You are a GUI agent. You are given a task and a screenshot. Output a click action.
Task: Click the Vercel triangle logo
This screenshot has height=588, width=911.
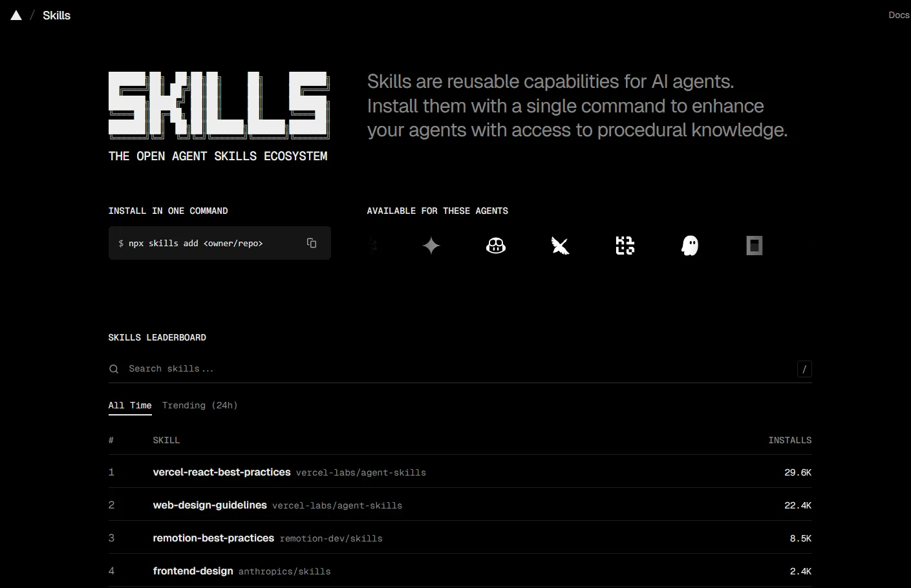click(x=16, y=14)
